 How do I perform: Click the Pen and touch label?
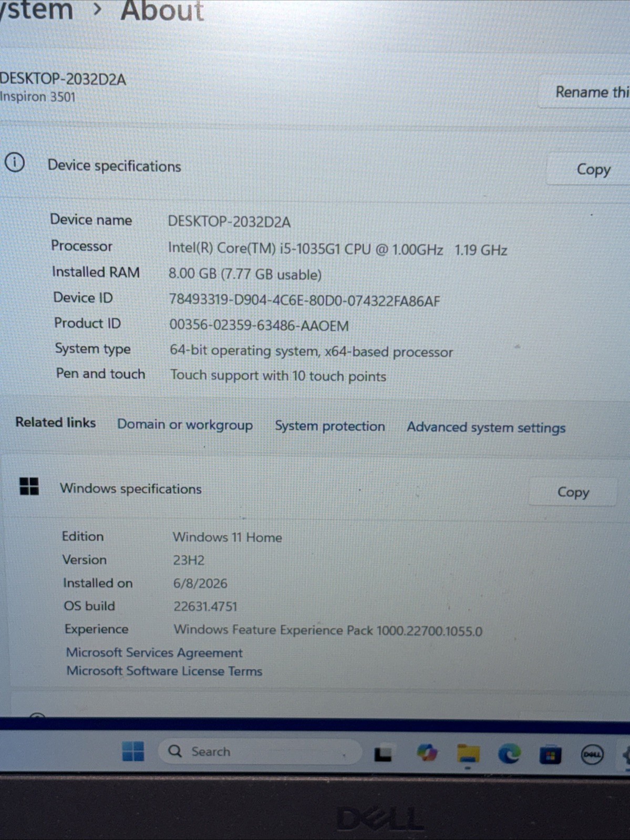click(100, 374)
